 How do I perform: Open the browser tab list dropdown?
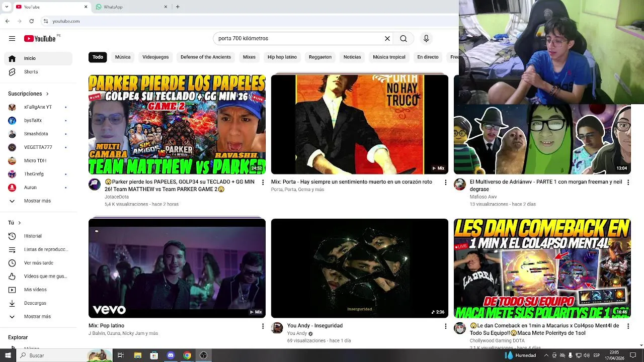pos(7,7)
